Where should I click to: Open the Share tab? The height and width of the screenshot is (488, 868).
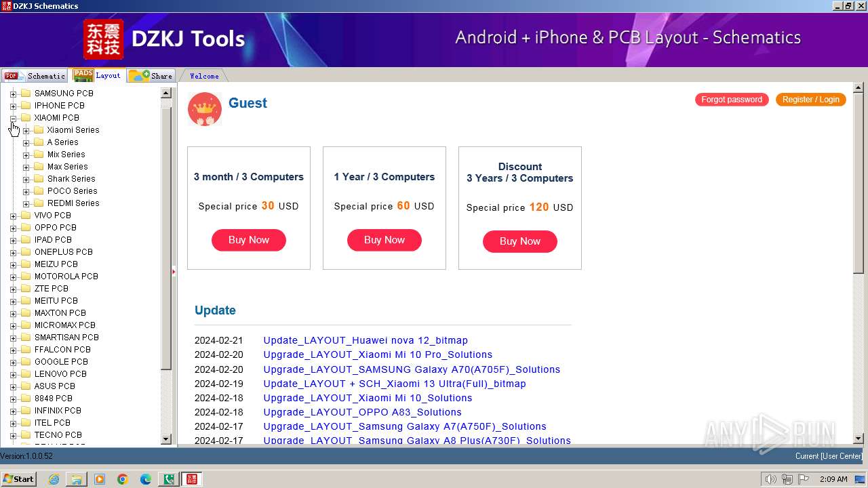point(151,76)
